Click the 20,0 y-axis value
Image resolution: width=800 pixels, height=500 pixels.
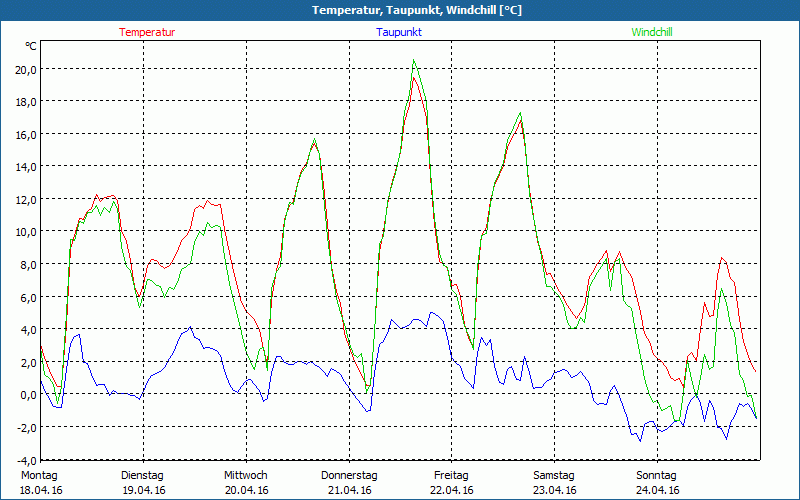pyautogui.click(x=26, y=70)
